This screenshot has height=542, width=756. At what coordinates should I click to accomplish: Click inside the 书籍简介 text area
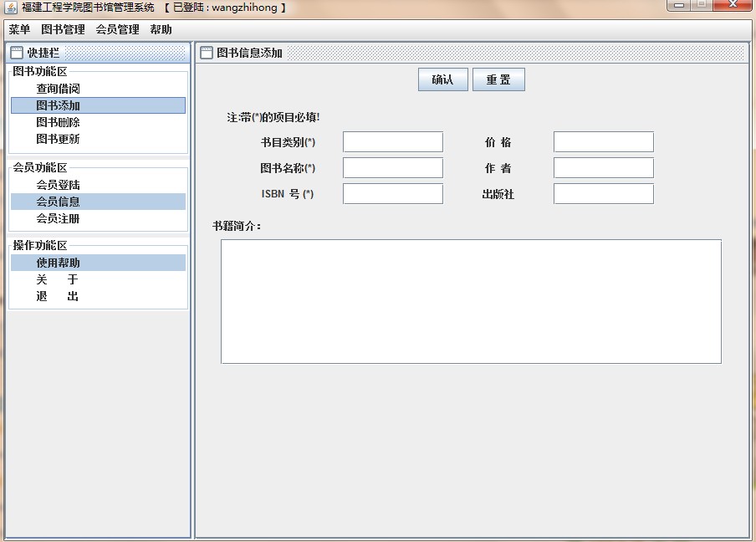point(471,301)
